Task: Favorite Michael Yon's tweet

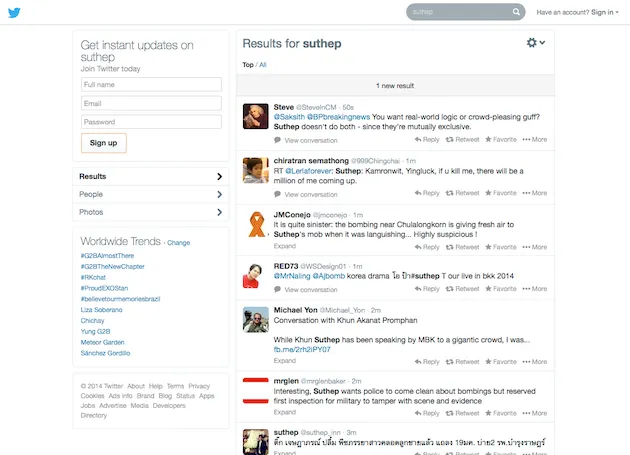Action: tap(501, 362)
